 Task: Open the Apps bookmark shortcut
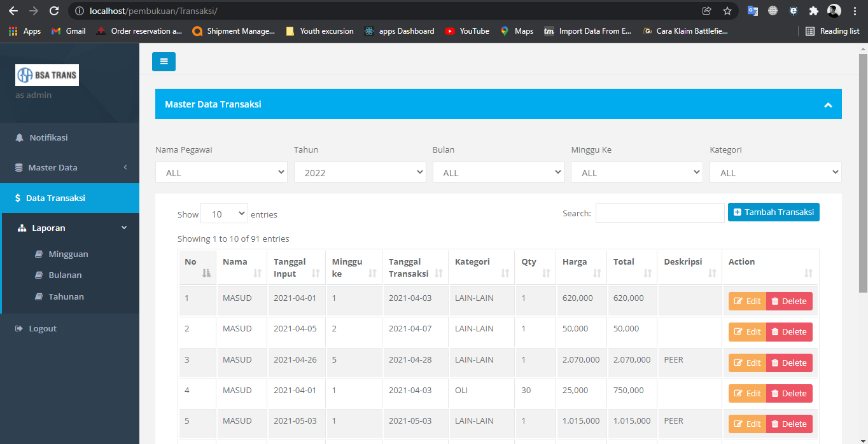tap(25, 31)
